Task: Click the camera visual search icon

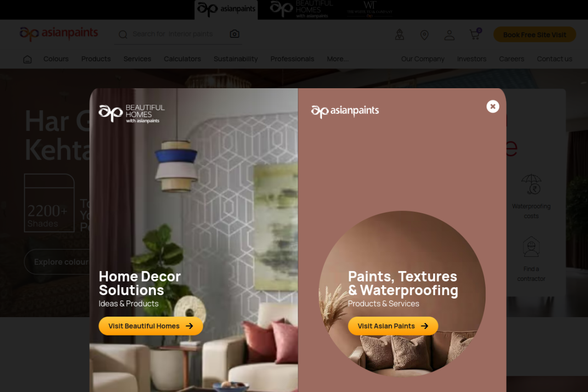Action: click(235, 34)
